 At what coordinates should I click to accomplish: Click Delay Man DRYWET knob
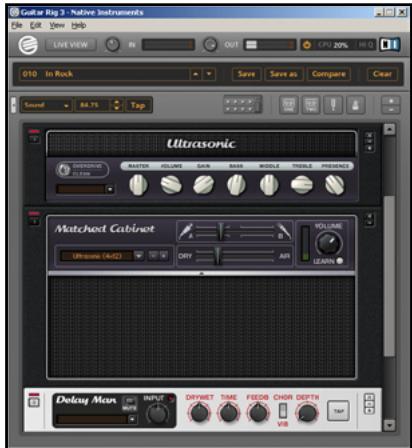[x=199, y=412]
